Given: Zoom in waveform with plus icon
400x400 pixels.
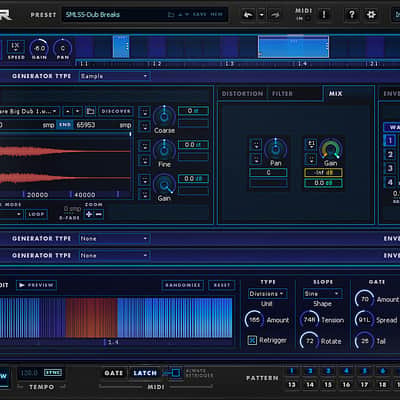Looking at the screenshot, I should coord(89,214).
